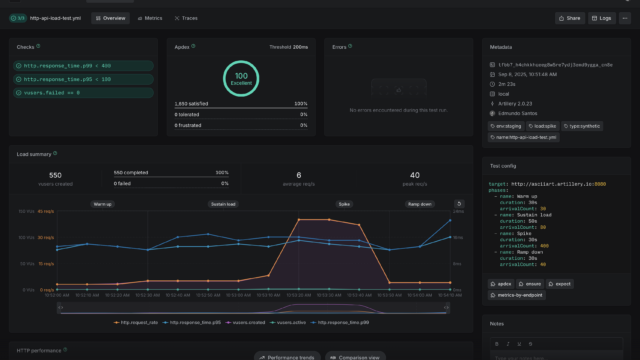The height and width of the screenshot is (360, 640).
Task: Toggle underline formatting in Notes editor
Action: [x=519, y=344]
